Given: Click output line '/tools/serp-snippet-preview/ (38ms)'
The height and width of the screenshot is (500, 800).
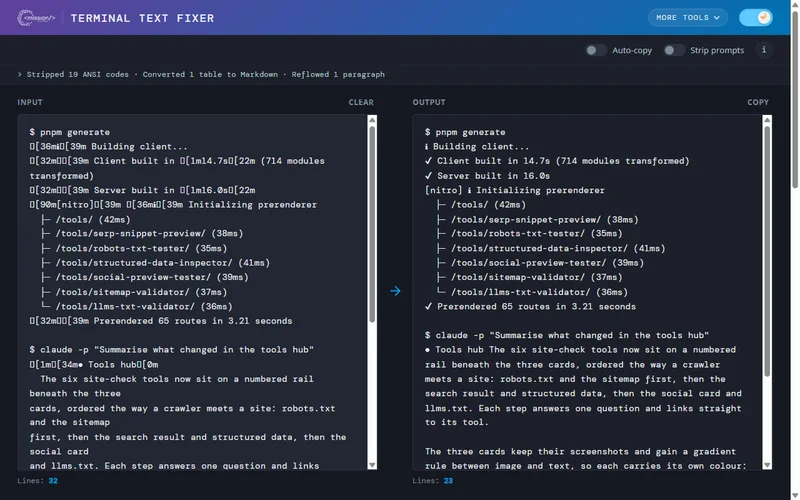Looking at the screenshot, I should pos(538,219).
